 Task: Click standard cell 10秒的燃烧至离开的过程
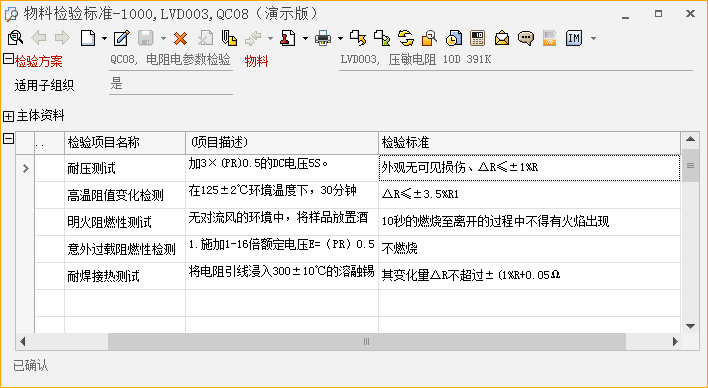coord(529,222)
